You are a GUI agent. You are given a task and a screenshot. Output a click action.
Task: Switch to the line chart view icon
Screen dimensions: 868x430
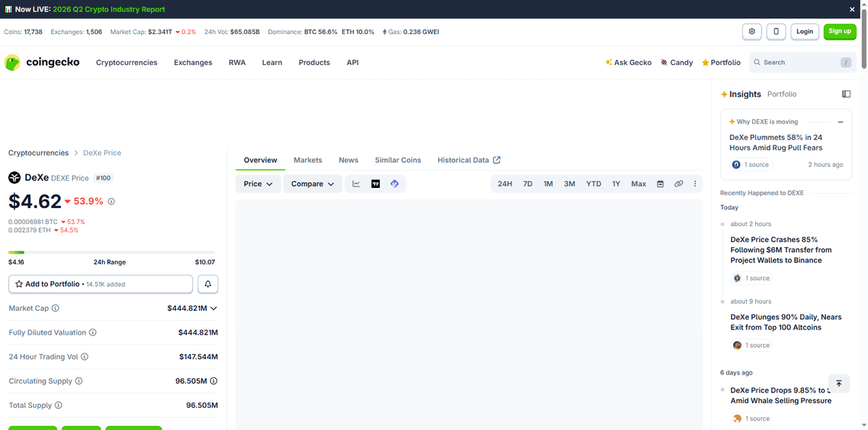click(357, 184)
